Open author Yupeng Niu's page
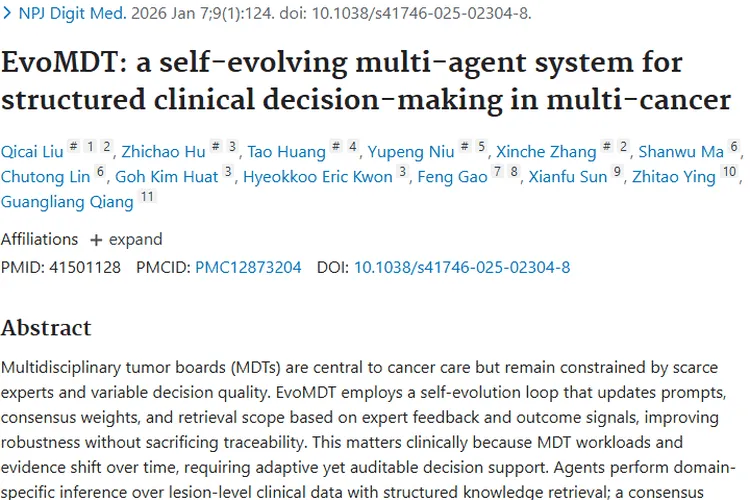The width and height of the screenshot is (750, 500). coord(409,152)
